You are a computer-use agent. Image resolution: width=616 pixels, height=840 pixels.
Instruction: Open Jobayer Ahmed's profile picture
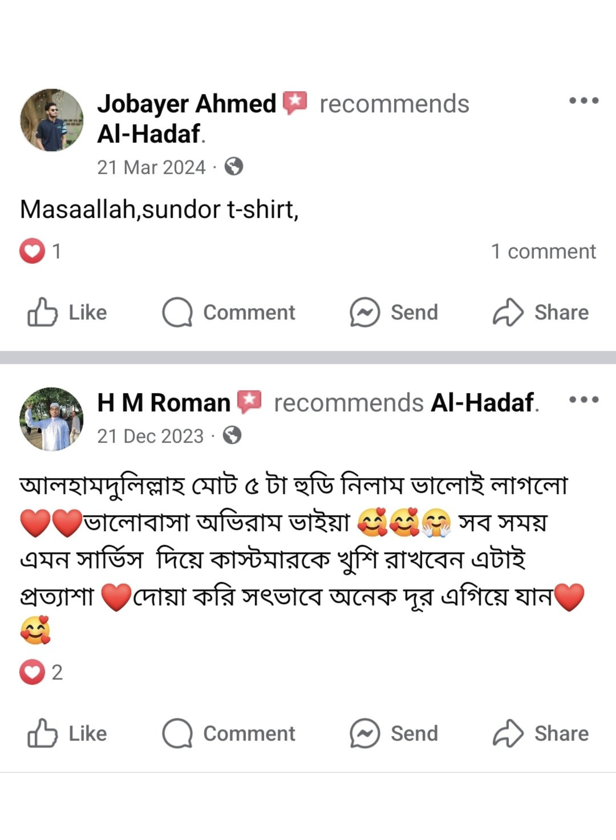point(52,120)
